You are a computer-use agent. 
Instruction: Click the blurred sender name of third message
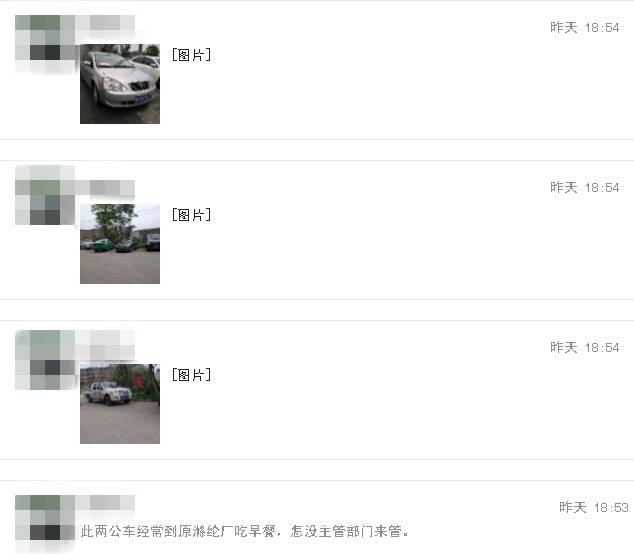tap(105, 345)
